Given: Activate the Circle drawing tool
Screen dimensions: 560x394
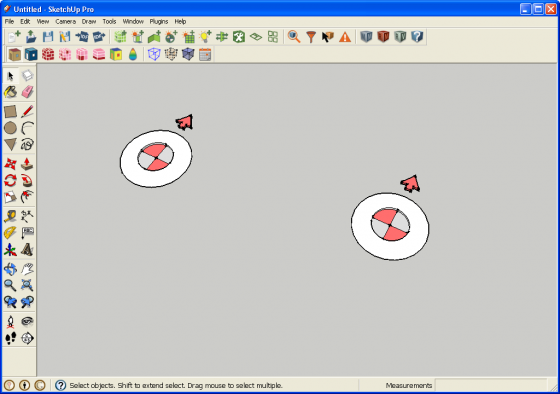Looking at the screenshot, I should coord(10,128).
